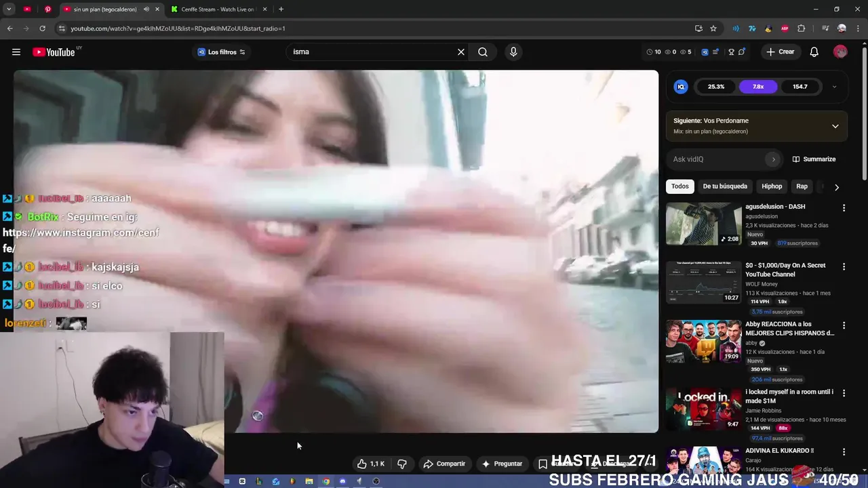Open the extensions puzzle icon
The image size is (868, 488).
click(x=802, y=28)
